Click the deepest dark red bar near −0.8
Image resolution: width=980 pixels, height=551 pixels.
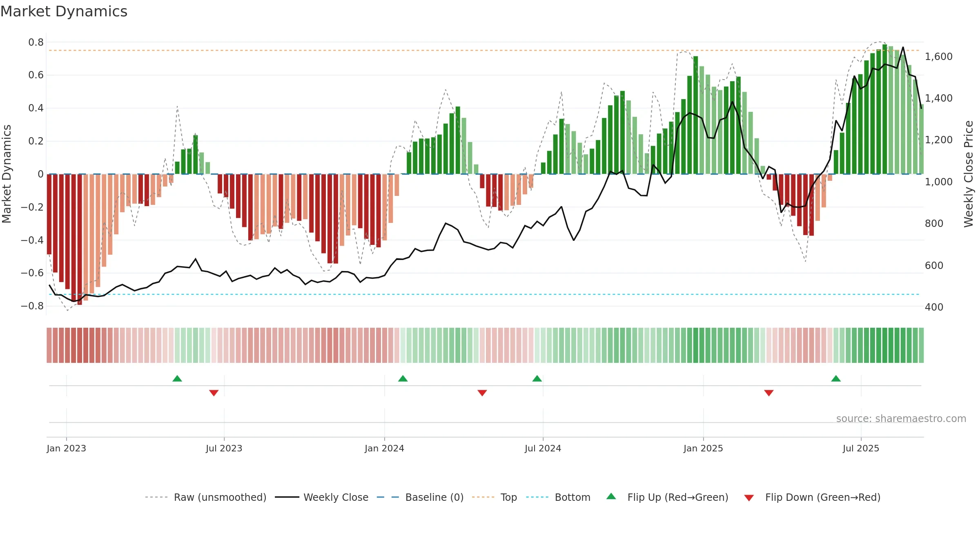click(80, 240)
